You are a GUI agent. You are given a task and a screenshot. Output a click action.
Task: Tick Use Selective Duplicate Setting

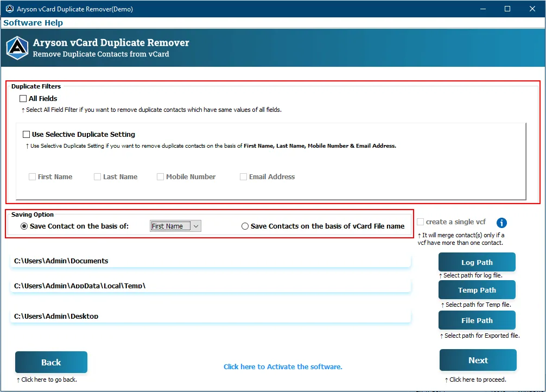pos(26,135)
